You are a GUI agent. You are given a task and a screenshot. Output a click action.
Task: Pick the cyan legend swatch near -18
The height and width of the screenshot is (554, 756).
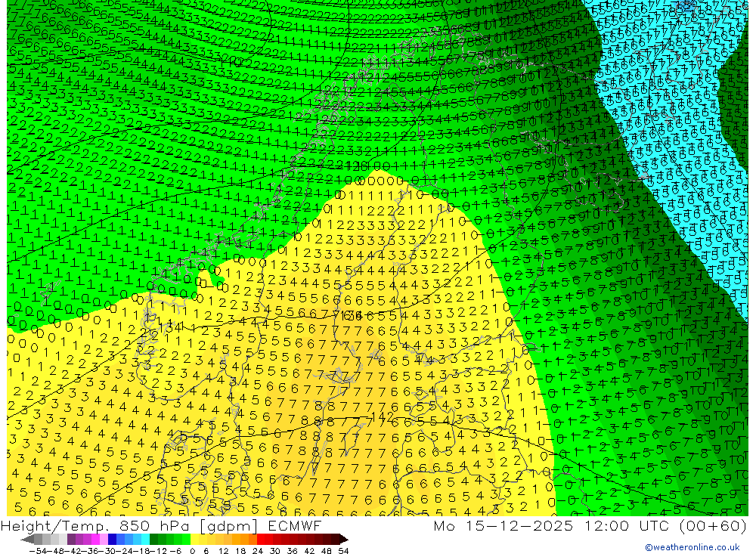pos(145,539)
